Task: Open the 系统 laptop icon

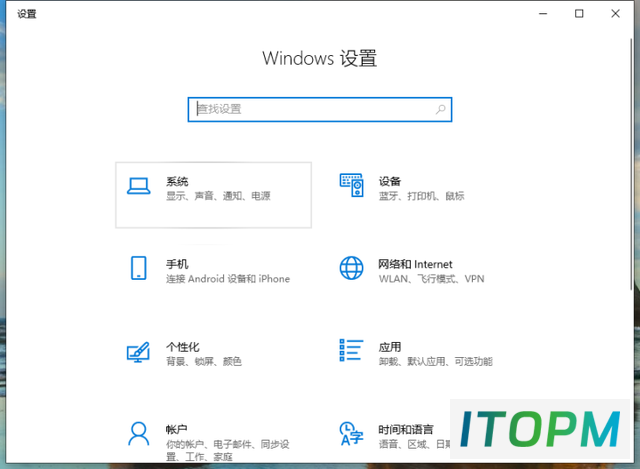Action: pos(138,187)
